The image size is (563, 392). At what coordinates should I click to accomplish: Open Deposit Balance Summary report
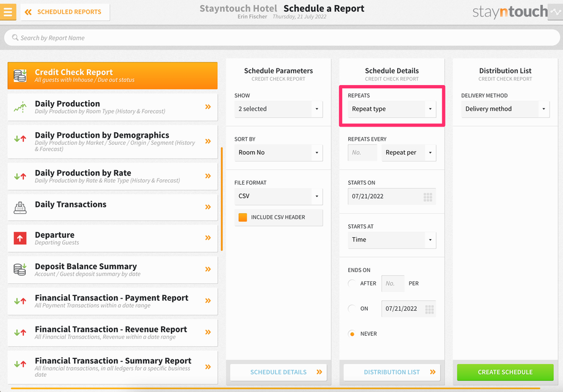click(113, 270)
